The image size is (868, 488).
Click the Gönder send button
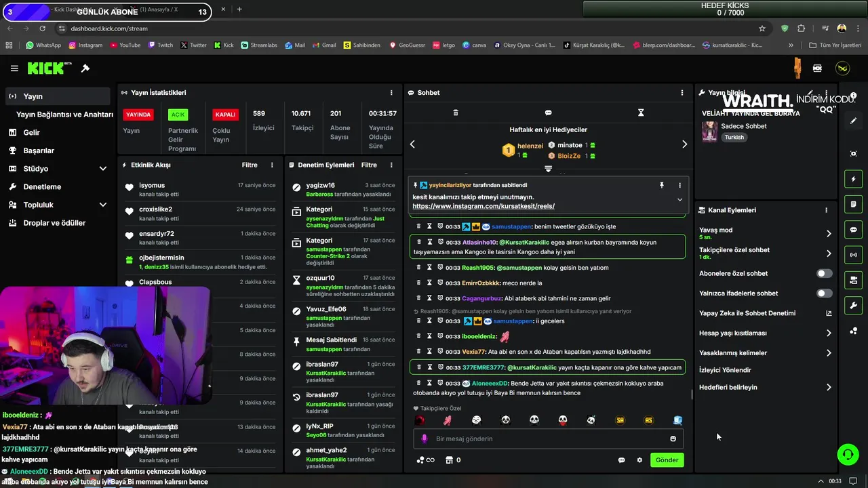pyautogui.click(x=667, y=460)
